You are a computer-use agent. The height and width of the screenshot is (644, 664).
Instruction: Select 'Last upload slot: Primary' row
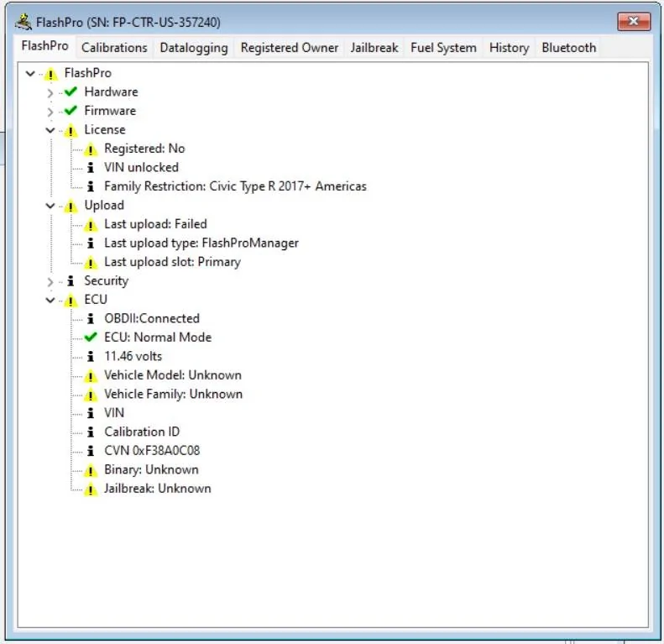172,262
